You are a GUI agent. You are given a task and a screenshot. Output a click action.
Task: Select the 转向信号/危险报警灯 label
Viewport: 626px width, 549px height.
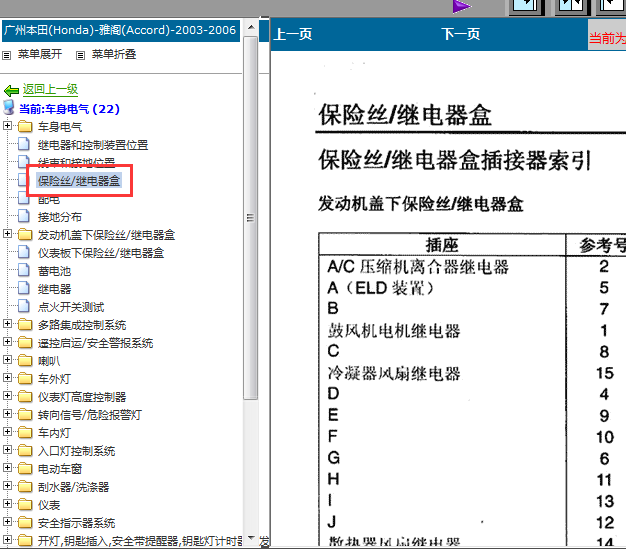click(x=90, y=415)
